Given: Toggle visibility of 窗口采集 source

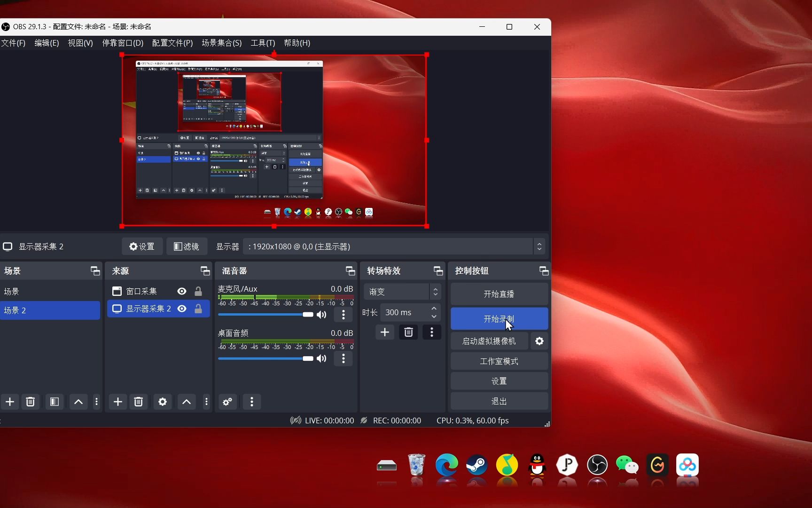Looking at the screenshot, I should 182,291.
